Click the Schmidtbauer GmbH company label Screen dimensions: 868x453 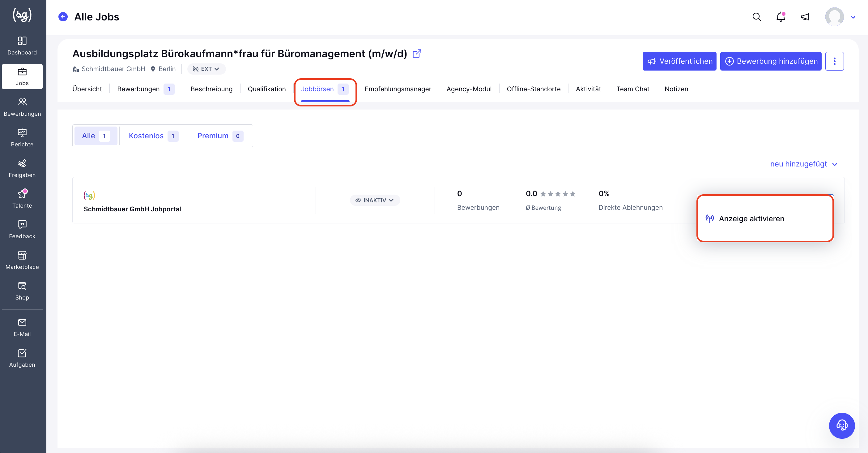click(x=109, y=69)
